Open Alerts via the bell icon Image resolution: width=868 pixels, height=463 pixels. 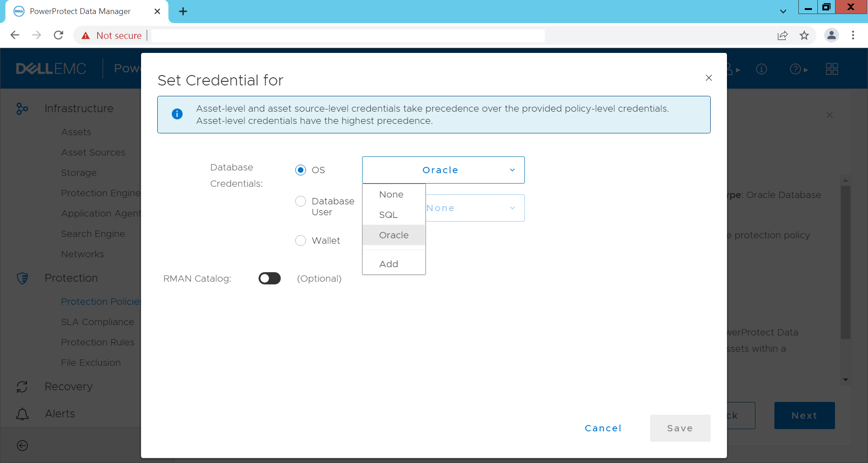[22, 414]
